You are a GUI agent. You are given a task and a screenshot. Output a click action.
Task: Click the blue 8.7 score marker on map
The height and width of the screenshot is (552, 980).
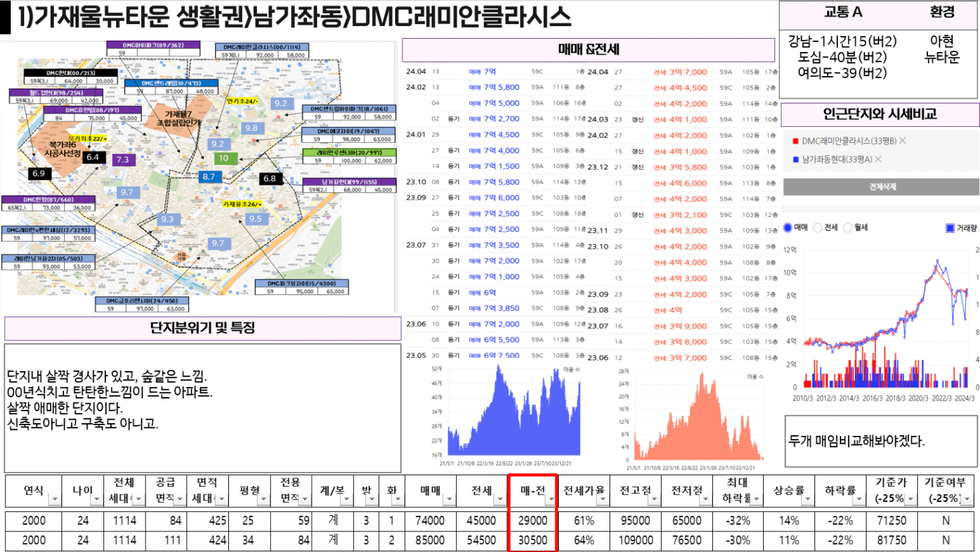pos(209,176)
